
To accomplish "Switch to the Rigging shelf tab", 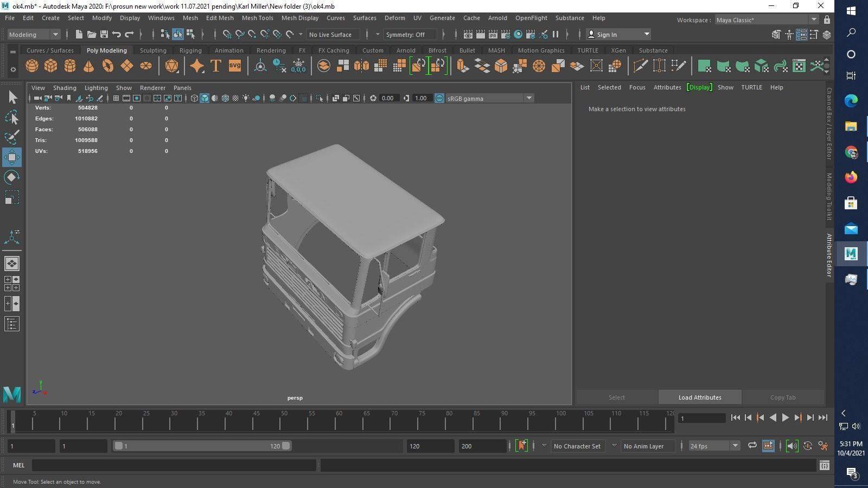I will click(190, 50).
